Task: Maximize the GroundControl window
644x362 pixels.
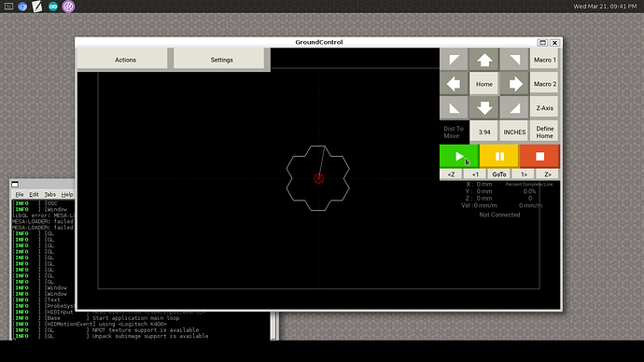Action: tap(542, 42)
